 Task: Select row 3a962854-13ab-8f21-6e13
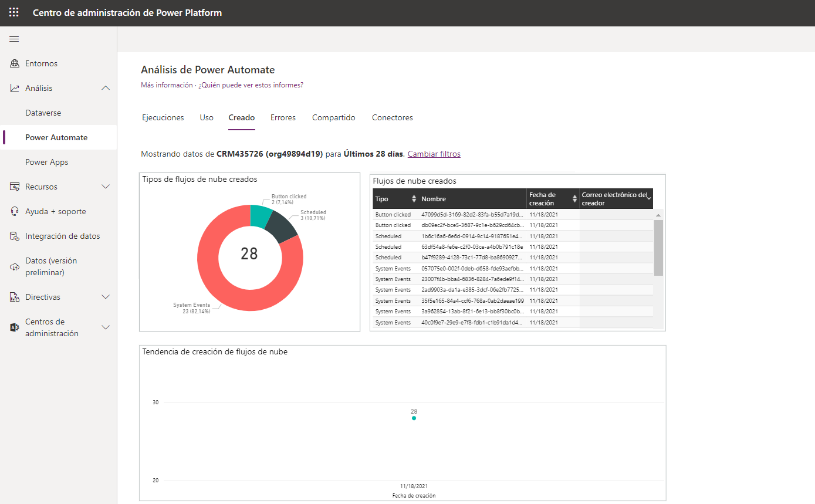click(x=513, y=312)
